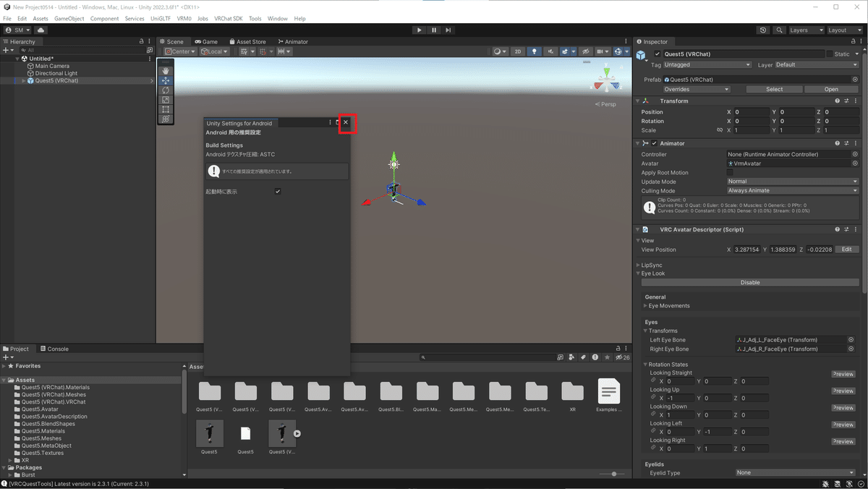Click the Transform component help icon
This screenshot has width=868, height=489.
click(x=838, y=101)
